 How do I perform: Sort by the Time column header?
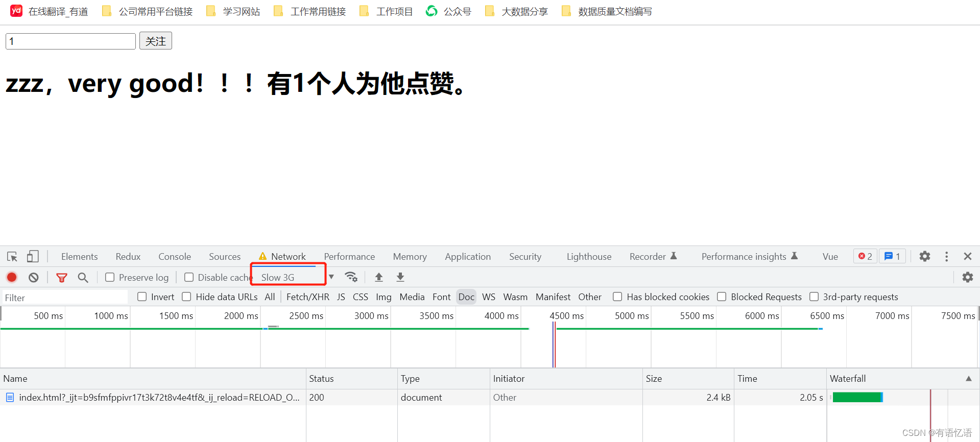click(779, 378)
